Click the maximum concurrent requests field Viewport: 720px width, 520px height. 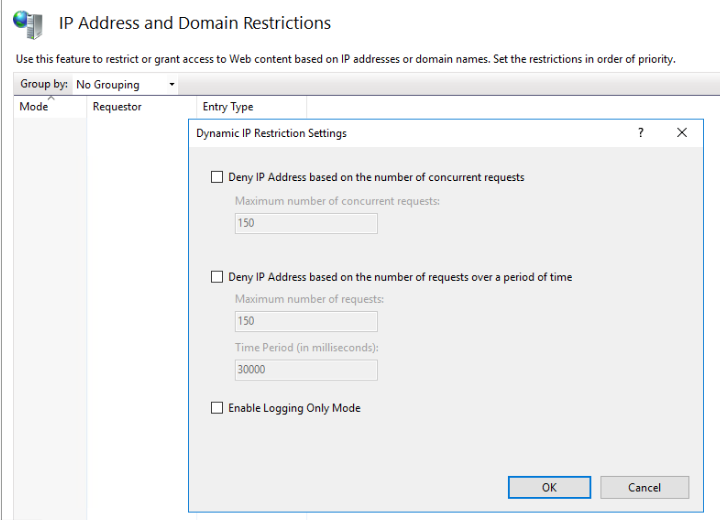point(306,223)
